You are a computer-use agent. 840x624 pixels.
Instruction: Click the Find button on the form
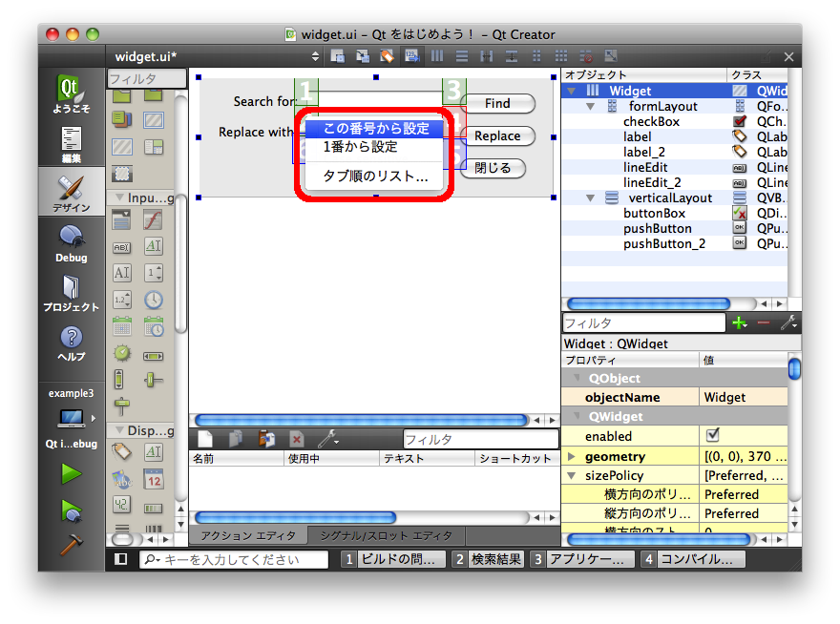497,104
